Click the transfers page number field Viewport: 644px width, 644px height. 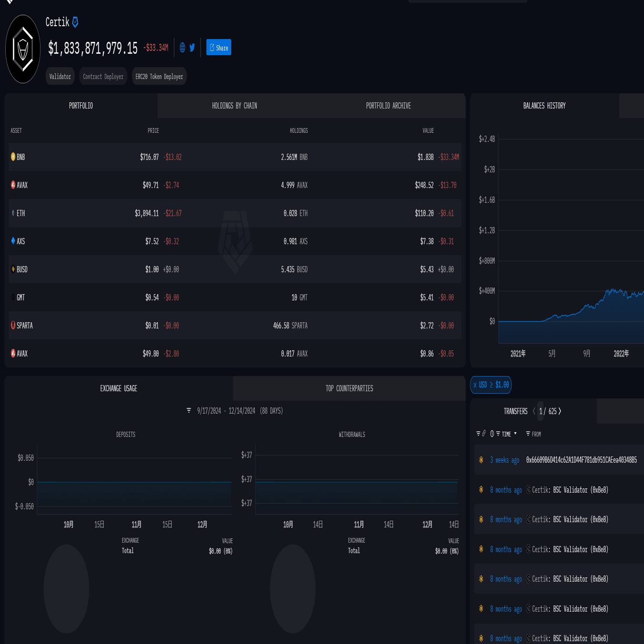[541, 411]
